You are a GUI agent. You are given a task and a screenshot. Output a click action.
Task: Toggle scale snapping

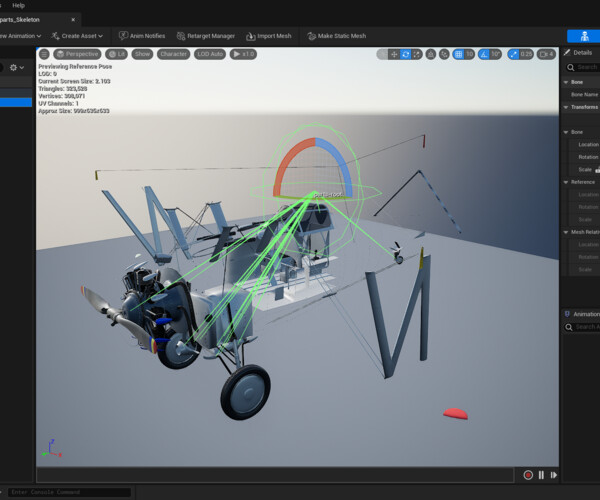tap(513, 54)
